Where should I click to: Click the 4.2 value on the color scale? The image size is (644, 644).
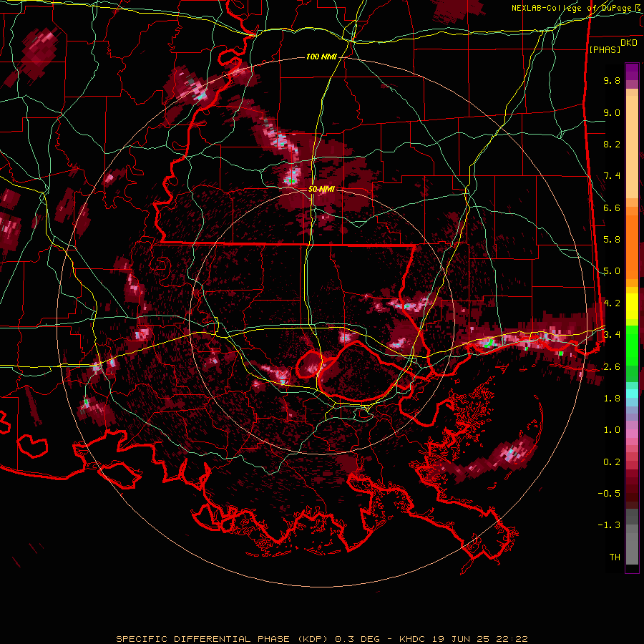[612, 303]
